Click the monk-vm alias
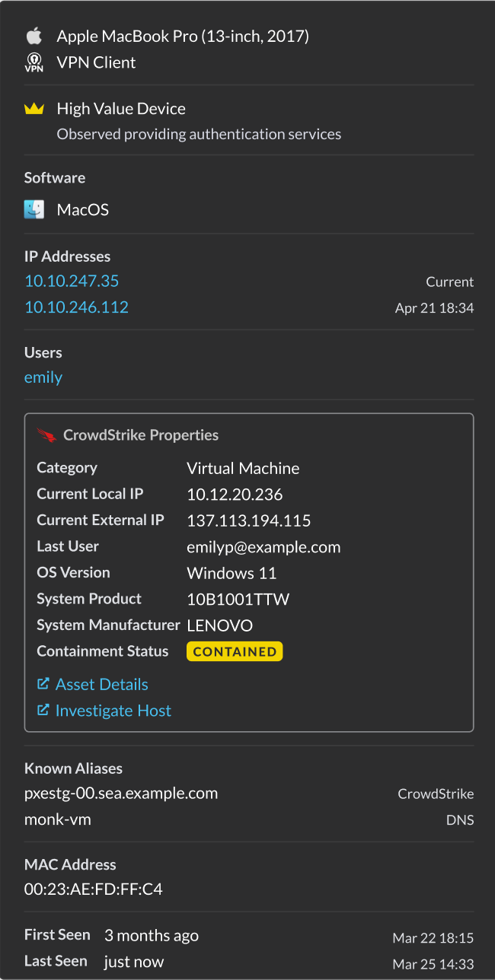This screenshot has width=495, height=980. [x=58, y=819]
